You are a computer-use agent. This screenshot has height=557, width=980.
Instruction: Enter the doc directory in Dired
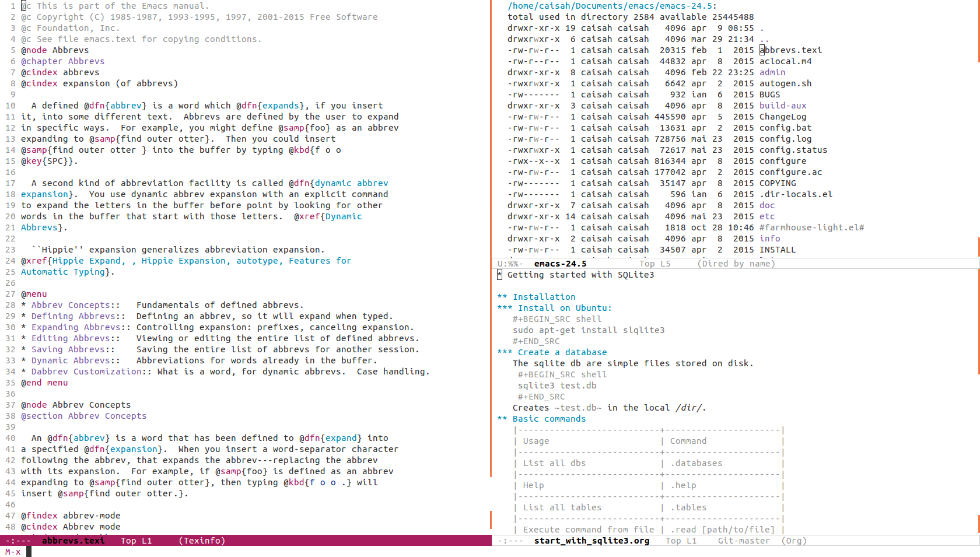click(x=767, y=205)
